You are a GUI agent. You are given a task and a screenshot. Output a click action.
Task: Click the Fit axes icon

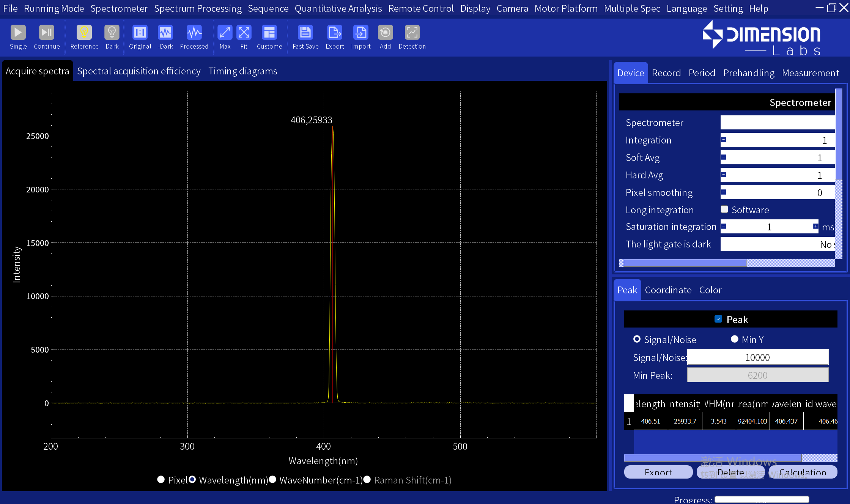point(244,33)
